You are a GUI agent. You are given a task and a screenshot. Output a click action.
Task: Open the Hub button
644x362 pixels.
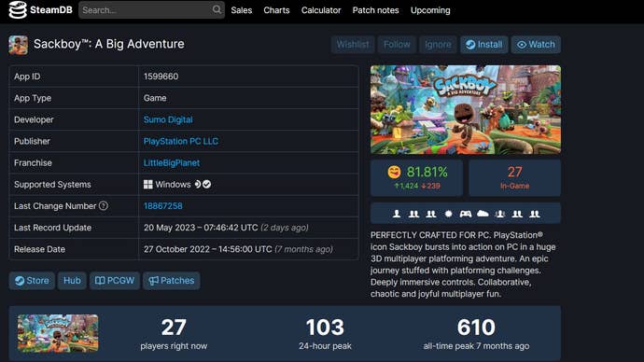point(72,281)
